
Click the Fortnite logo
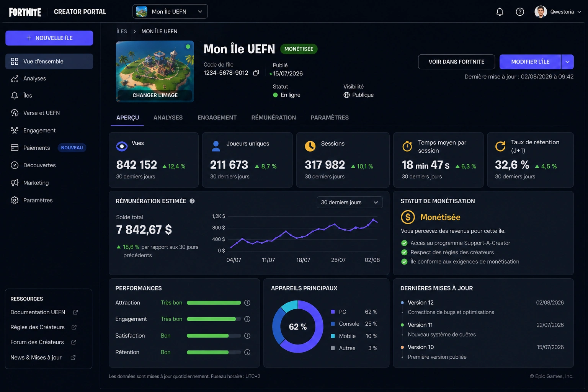pyautogui.click(x=25, y=12)
